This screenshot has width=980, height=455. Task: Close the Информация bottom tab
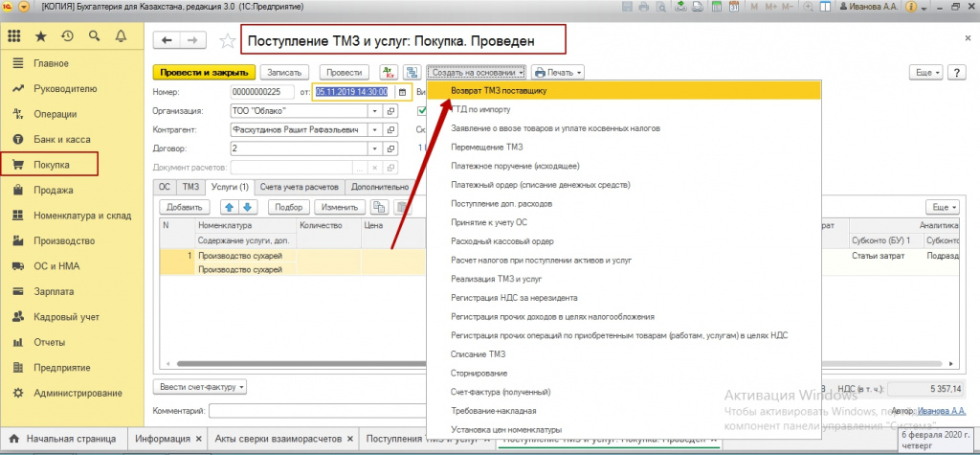pos(197,438)
